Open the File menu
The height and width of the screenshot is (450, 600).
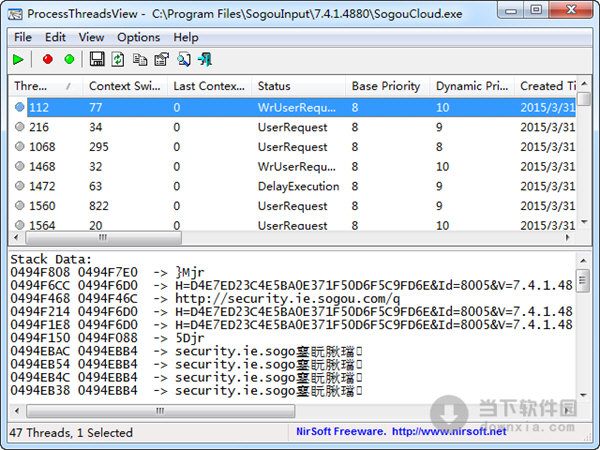(23, 38)
